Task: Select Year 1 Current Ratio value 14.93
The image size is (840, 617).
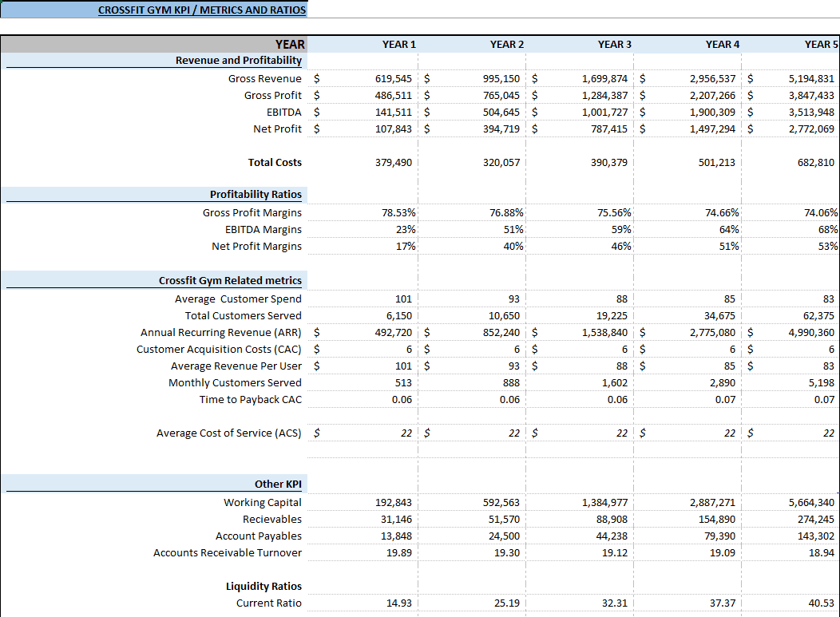Action: point(399,603)
